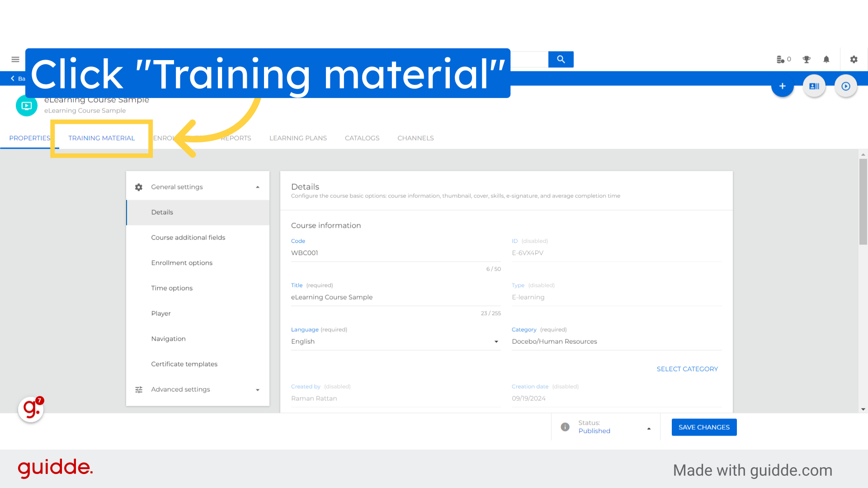Image resolution: width=868 pixels, height=488 pixels.
Task: Open the CHANNELS tab
Action: (x=415, y=138)
